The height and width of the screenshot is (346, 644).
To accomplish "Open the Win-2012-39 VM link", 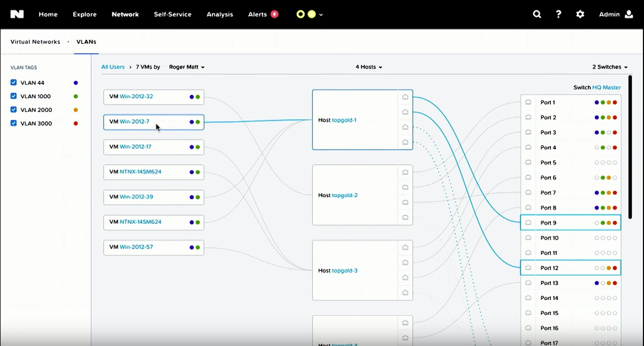I will click(x=136, y=197).
